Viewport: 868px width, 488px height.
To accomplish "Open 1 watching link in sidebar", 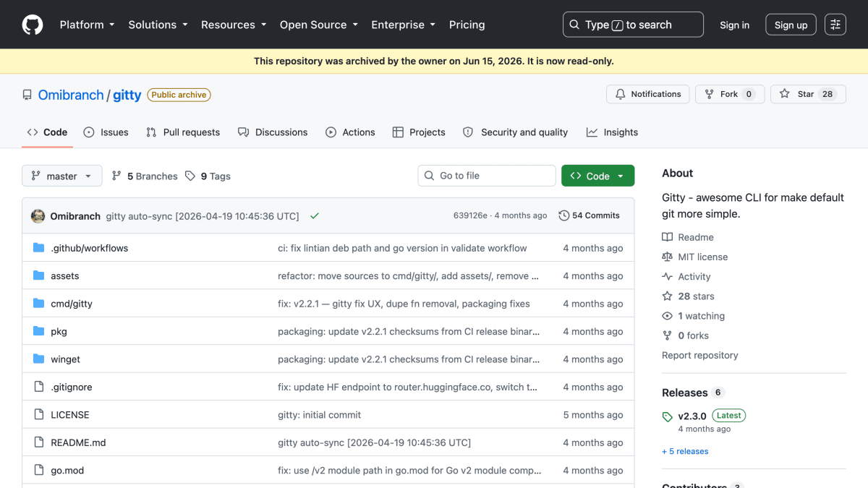I will coord(693,316).
